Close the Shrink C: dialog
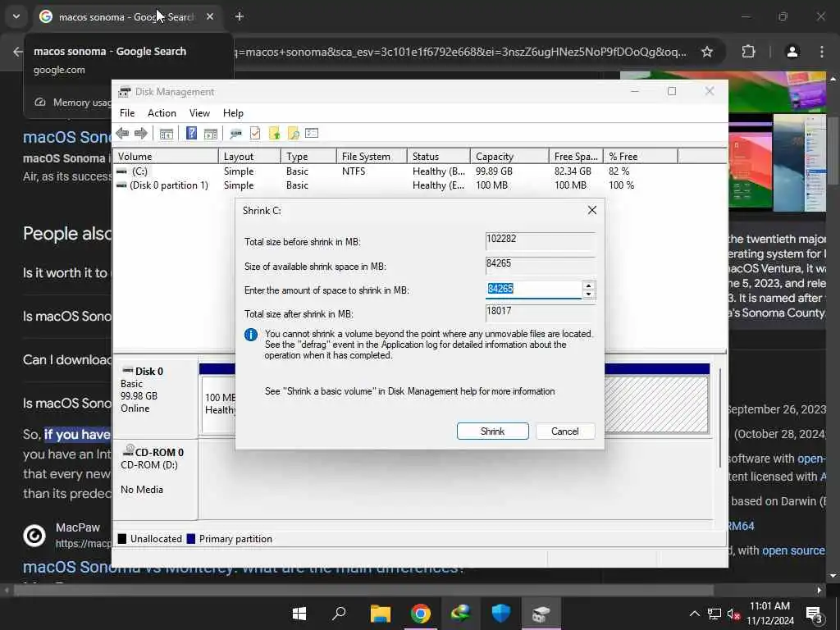The image size is (840, 630). [x=592, y=210]
